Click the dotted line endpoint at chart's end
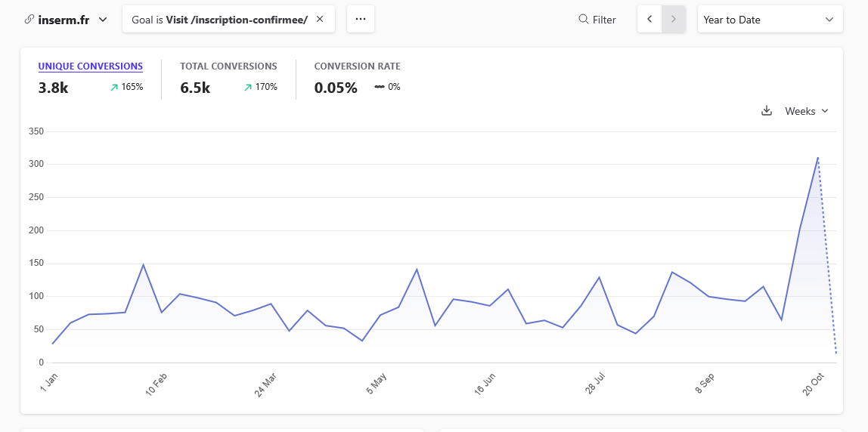Image resolution: width=868 pixels, height=432 pixels. pos(835,353)
